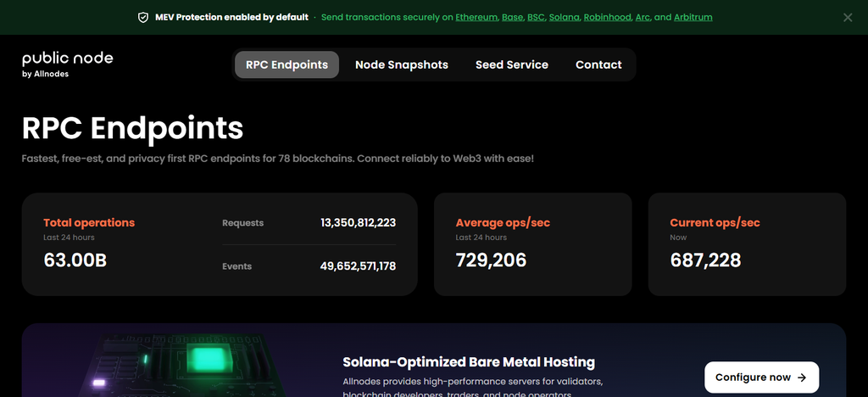
Task: Click the Configure now button
Action: coord(761,377)
